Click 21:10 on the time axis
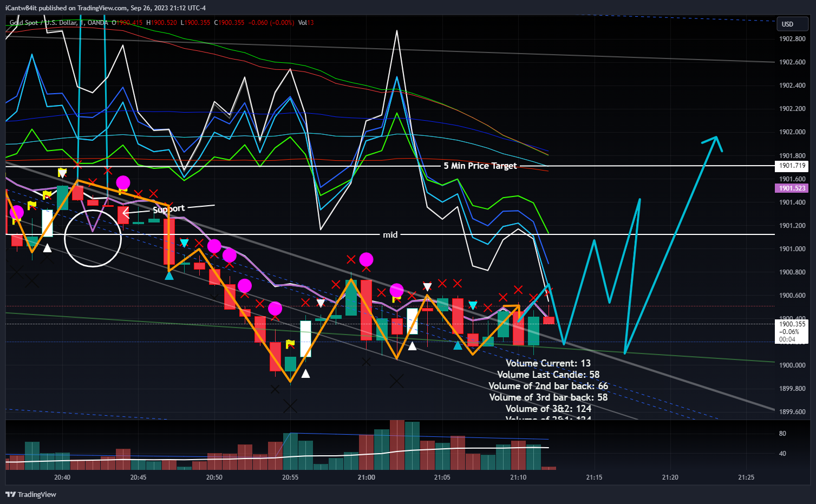This screenshot has width=816, height=504. tap(518, 477)
